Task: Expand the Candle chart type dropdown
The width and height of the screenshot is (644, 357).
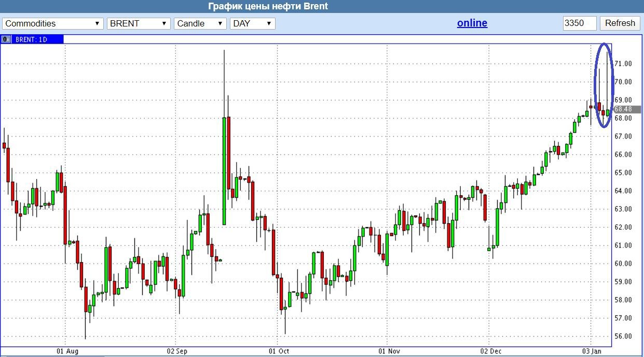Action: pyautogui.click(x=200, y=23)
